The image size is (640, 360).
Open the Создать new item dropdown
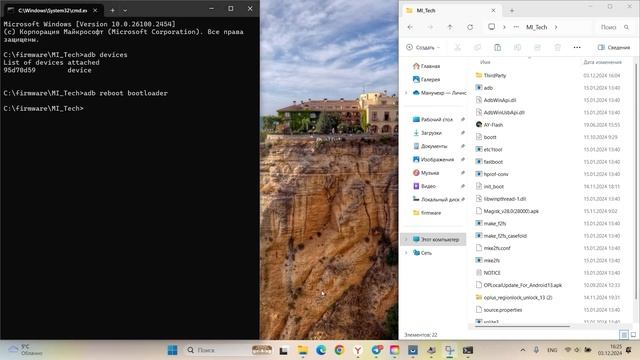pyautogui.click(x=423, y=47)
